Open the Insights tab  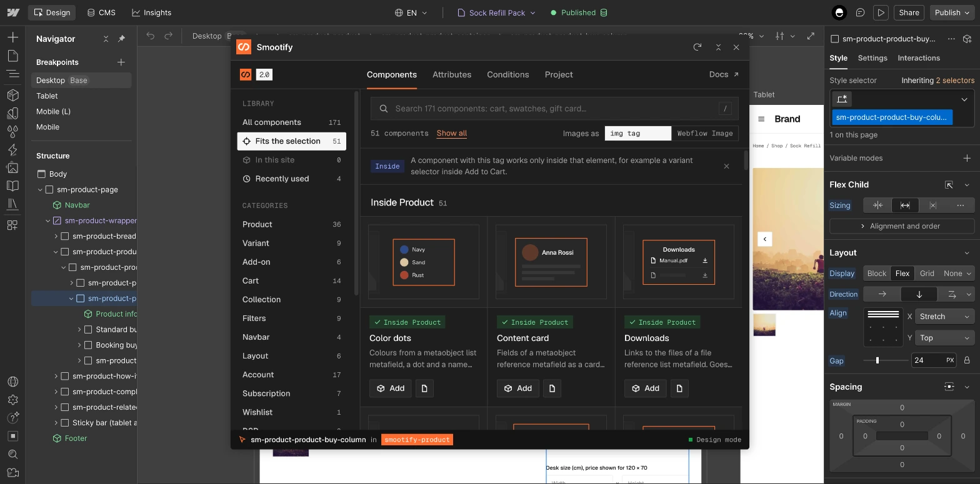click(x=151, y=12)
